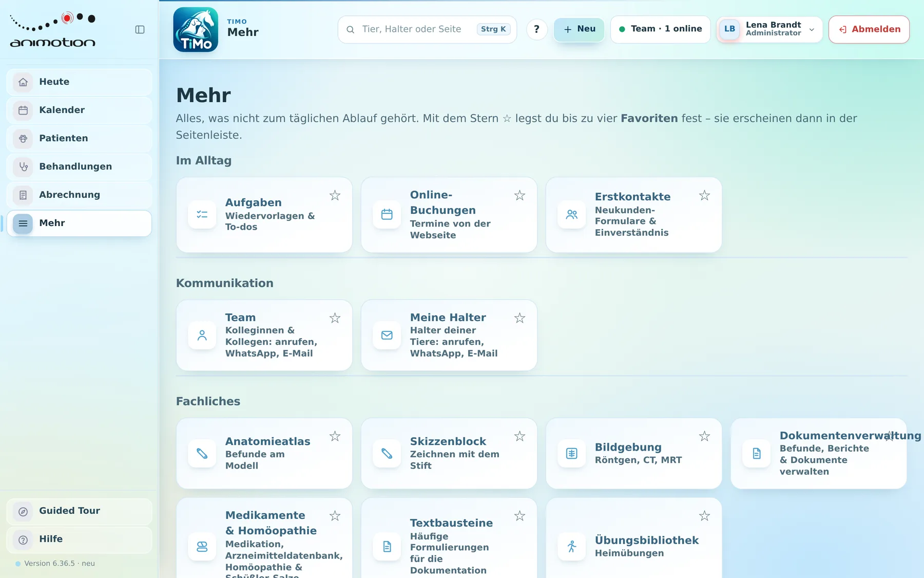Click the Meine Halter envelope icon

coord(387,335)
